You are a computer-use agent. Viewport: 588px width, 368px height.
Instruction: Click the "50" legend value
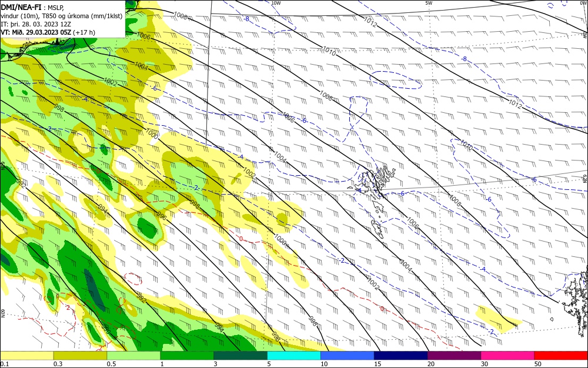pos(538,364)
